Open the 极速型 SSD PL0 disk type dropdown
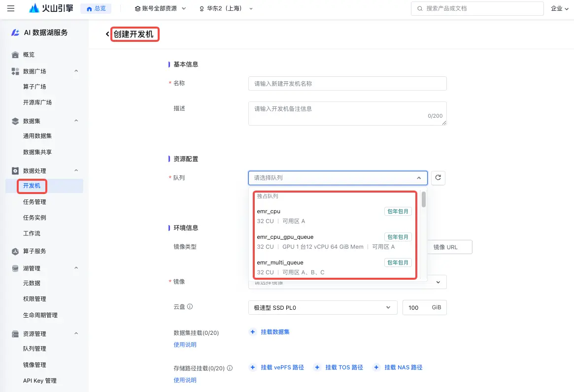This screenshot has width=574, height=392. click(x=323, y=308)
